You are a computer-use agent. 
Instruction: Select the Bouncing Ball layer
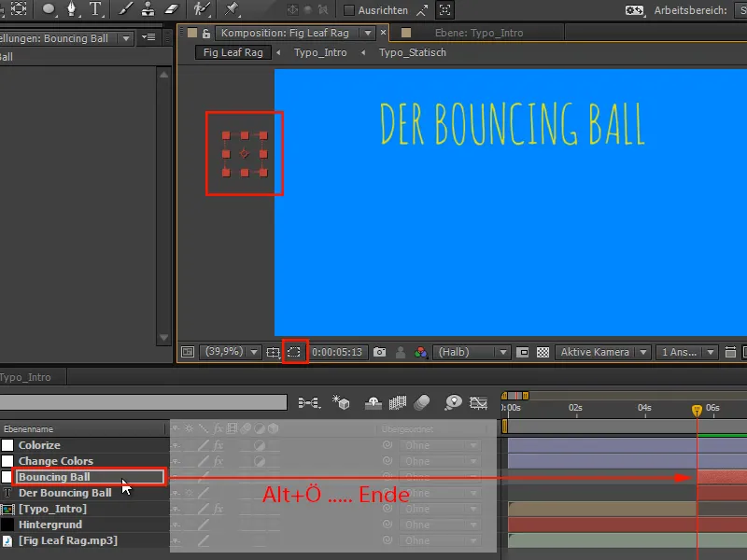[56, 477]
